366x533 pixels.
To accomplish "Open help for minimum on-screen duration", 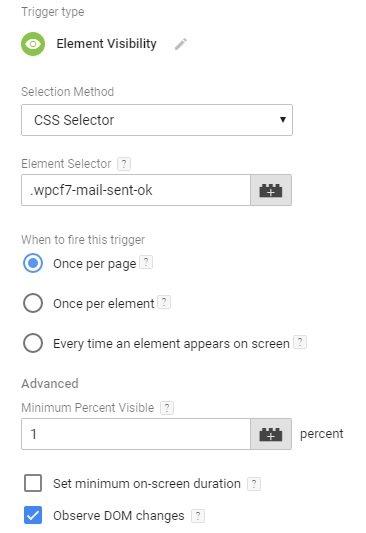I will click(254, 483).
